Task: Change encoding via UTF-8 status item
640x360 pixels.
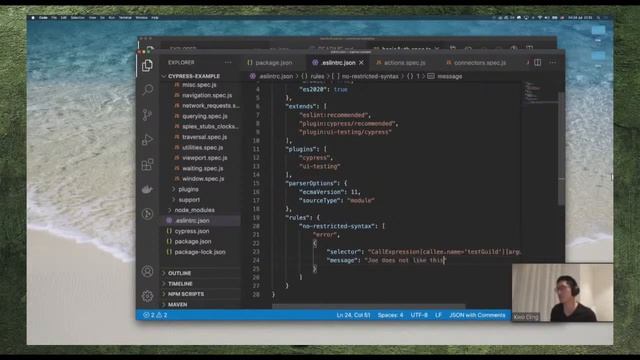Action: [x=419, y=315]
